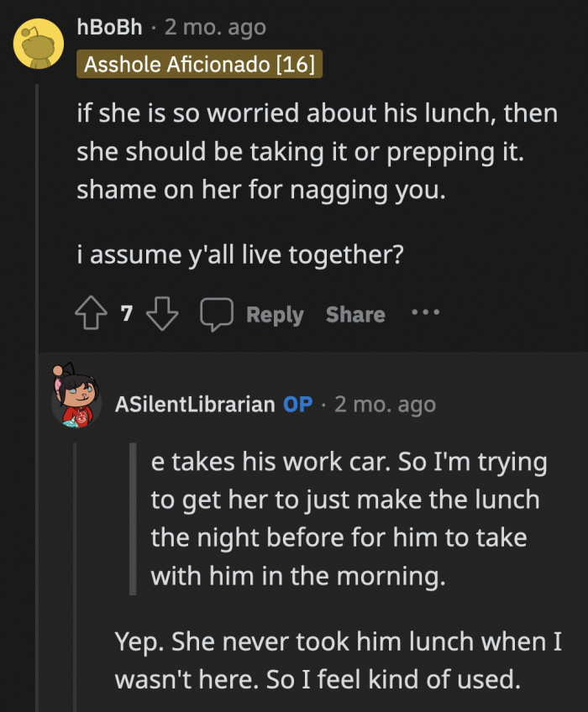Select the upvote arrow next to the count 7
This screenshot has height=712, width=588.
90,314
